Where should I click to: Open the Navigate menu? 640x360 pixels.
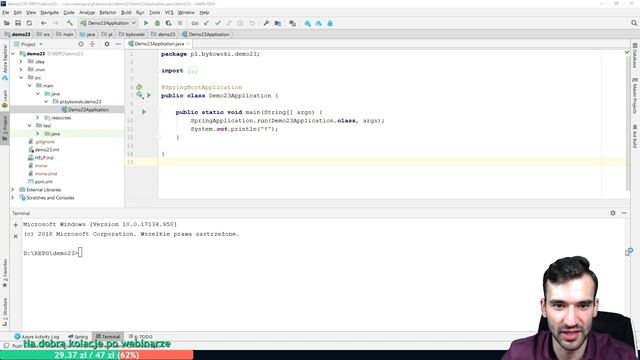click(x=49, y=13)
